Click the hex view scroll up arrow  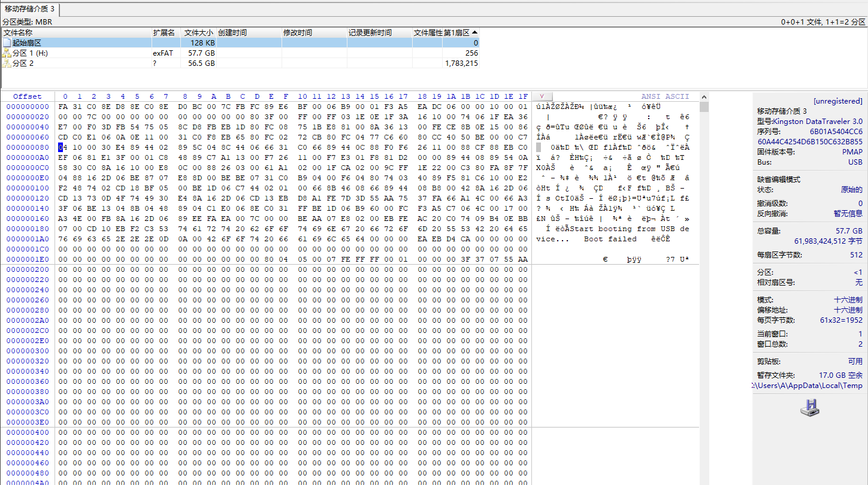point(704,97)
